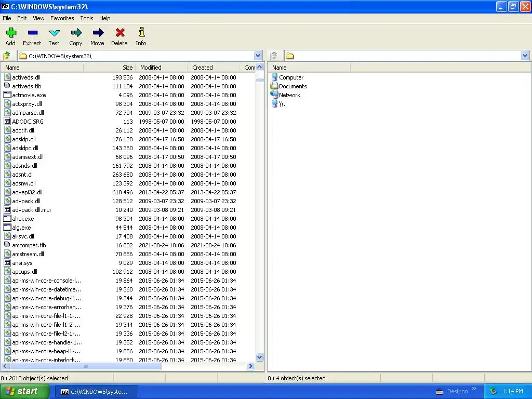Open the File menu
The image size is (532, 399).
[7, 18]
